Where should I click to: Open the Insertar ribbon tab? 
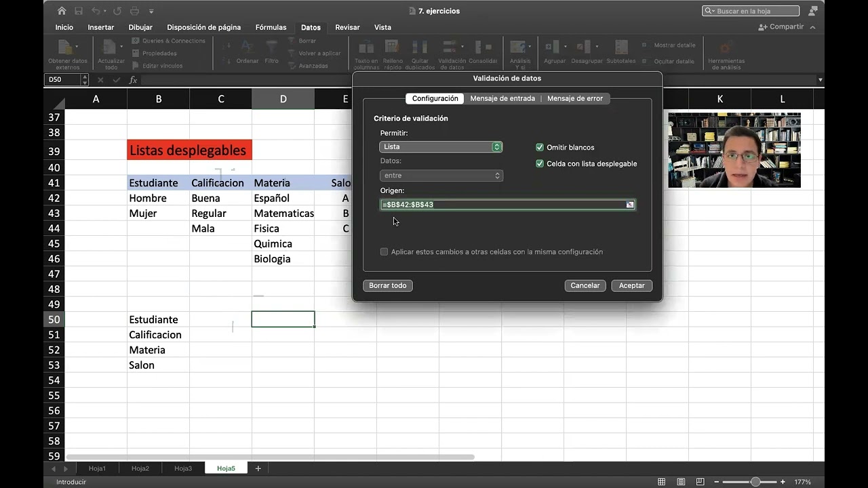pos(101,27)
